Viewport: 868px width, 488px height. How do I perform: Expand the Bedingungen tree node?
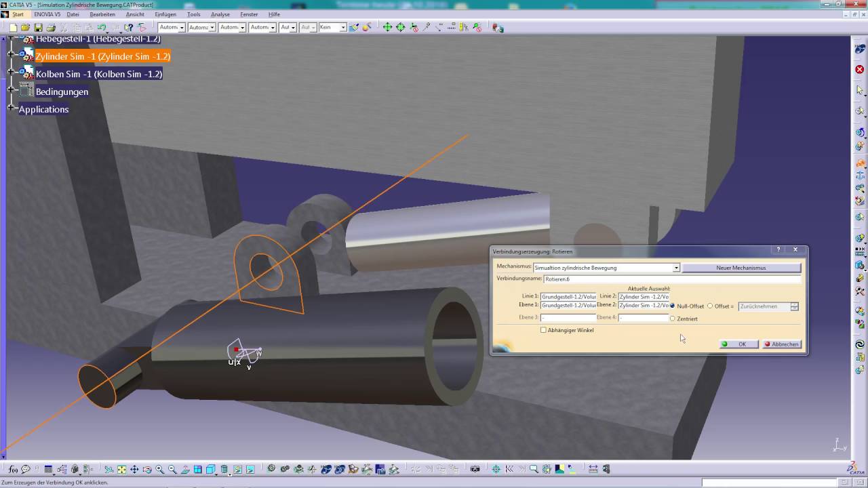(11, 89)
